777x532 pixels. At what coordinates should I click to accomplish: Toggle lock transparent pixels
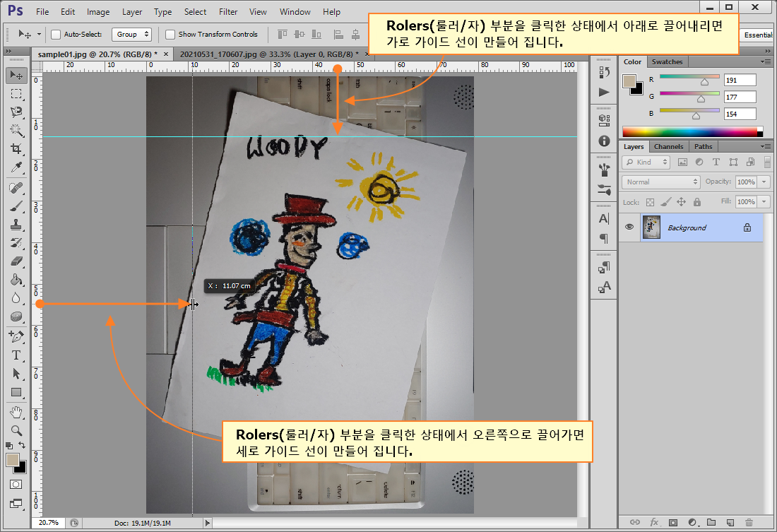[650, 202]
